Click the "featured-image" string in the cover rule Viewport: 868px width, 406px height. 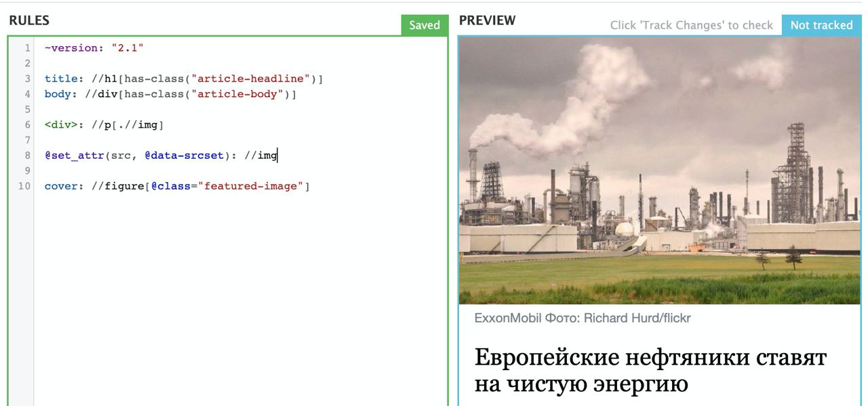click(x=251, y=186)
